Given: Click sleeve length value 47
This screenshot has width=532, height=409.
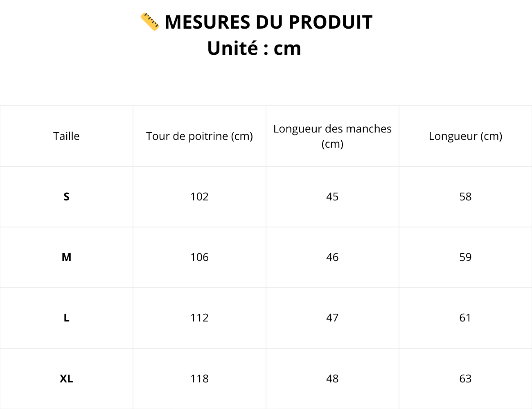Looking at the screenshot, I should pos(332,318).
